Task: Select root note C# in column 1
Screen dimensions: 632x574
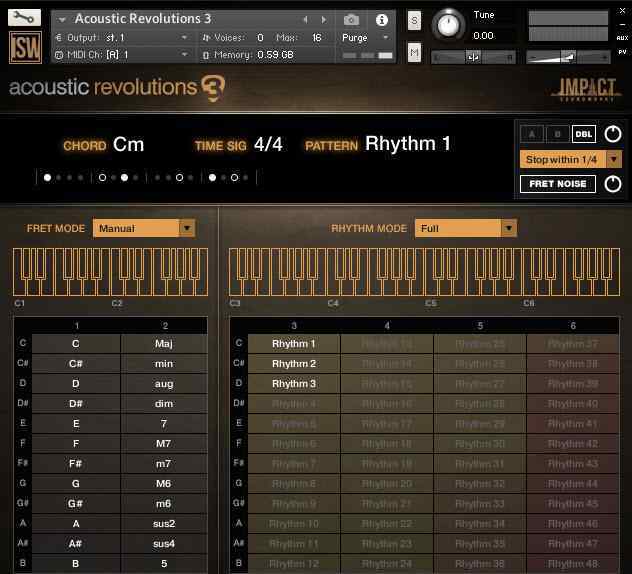Action: (x=76, y=364)
